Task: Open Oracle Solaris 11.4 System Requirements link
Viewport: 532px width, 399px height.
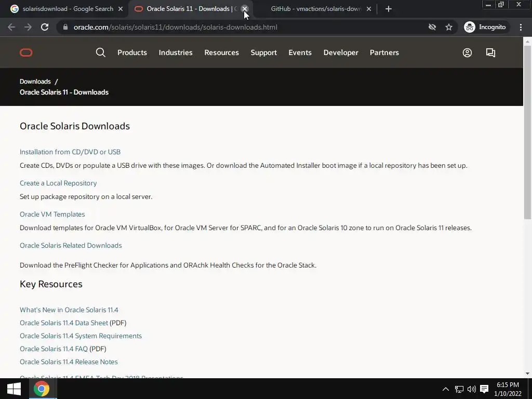Action: (81, 336)
